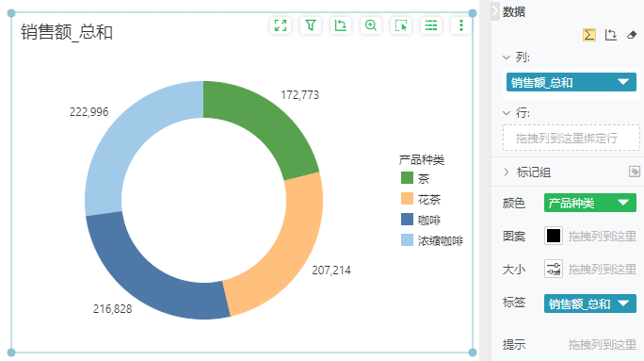This screenshot has height=361, width=644.
Task: Click the swap rows and columns toolbar icon
Action: pos(341,25)
